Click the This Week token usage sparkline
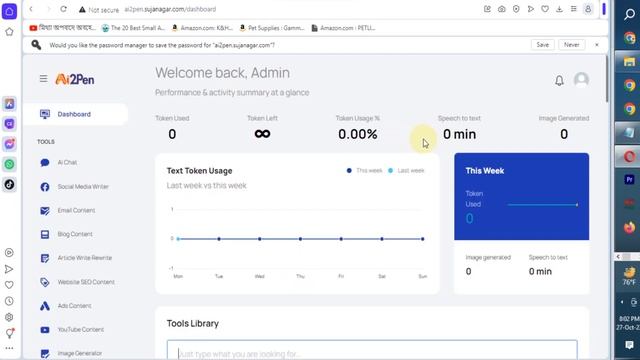 (543, 204)
